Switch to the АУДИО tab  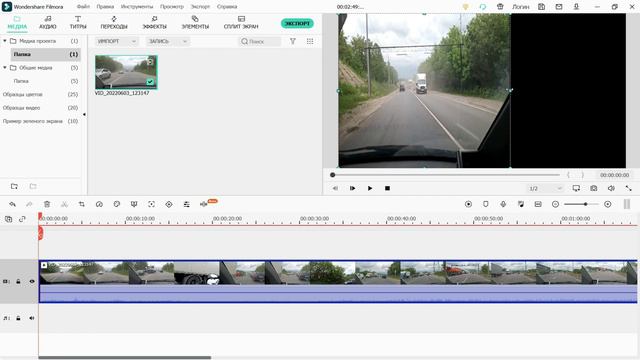pyautogui.click(x=48, y=22)
